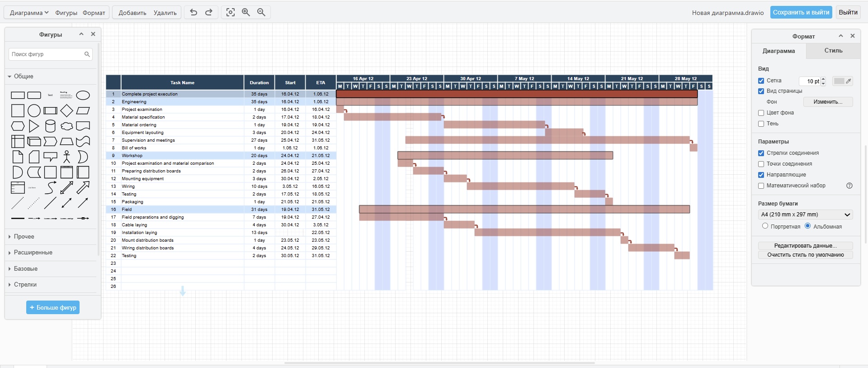Zoom out using magnifier minus icon

pos(261,12)
